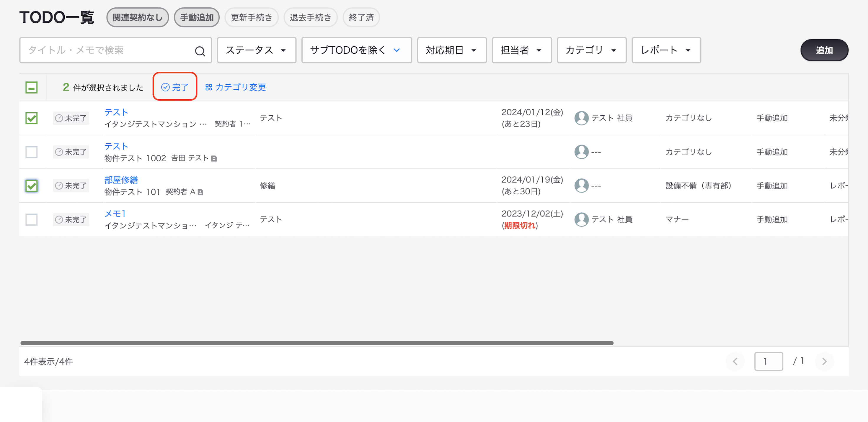This screenshot has width=868, height=422.
Task: Click the 期限切れ overdue label
Action: [x=520, y=226]
